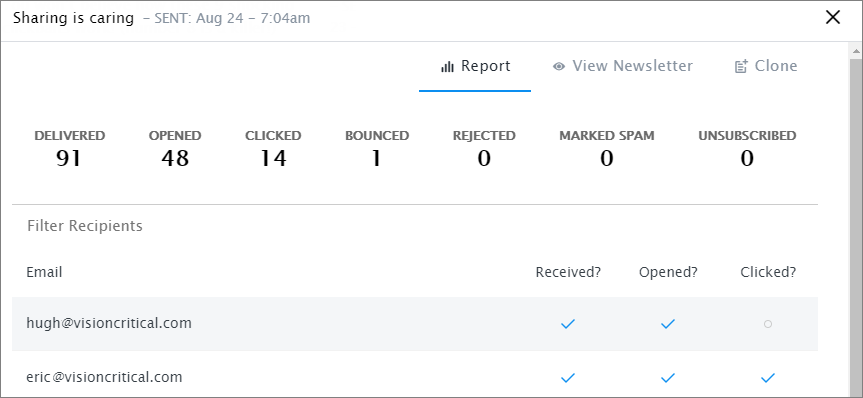Select the Clone tab
Screen dimensions: 863x398
click(766, 67)
